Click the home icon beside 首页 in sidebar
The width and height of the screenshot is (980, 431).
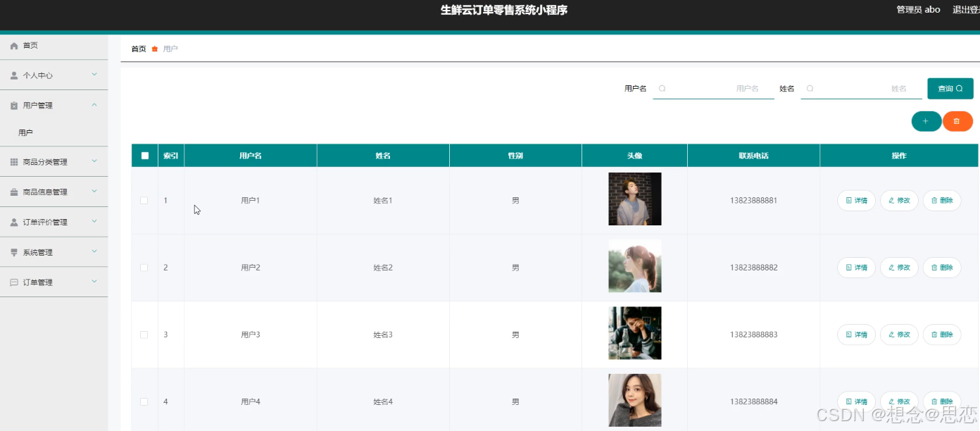(x=14, y=46)
